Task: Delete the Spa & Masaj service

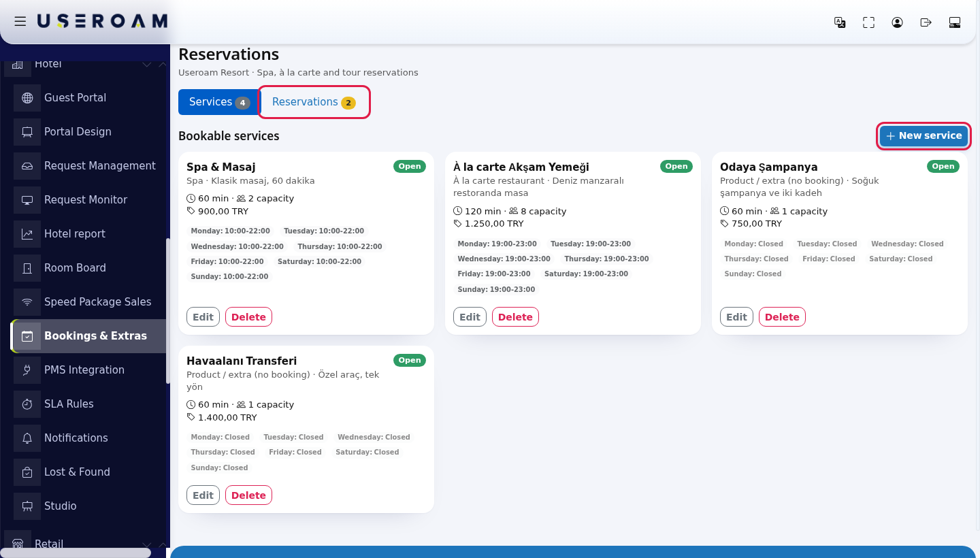Action: 248,317
